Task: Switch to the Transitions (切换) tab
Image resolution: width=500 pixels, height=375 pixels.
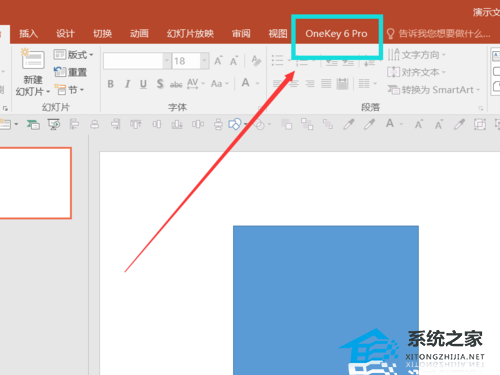Action: tap(102, 34)
